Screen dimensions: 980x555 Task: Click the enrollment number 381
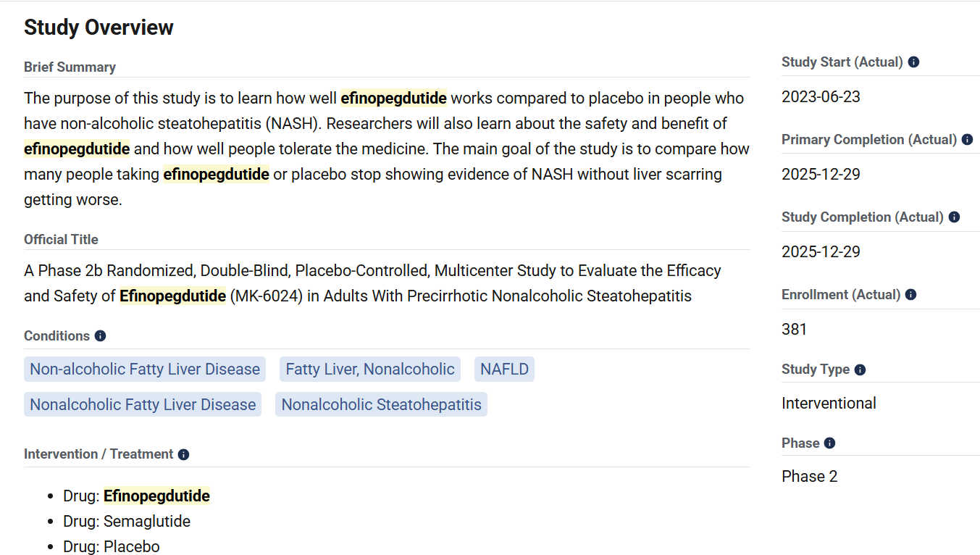794,330
